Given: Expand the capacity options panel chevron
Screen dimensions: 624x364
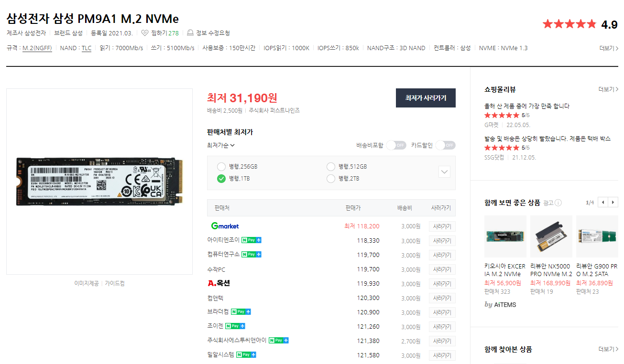Looking at the screenshot, I should tap(444, 172).
